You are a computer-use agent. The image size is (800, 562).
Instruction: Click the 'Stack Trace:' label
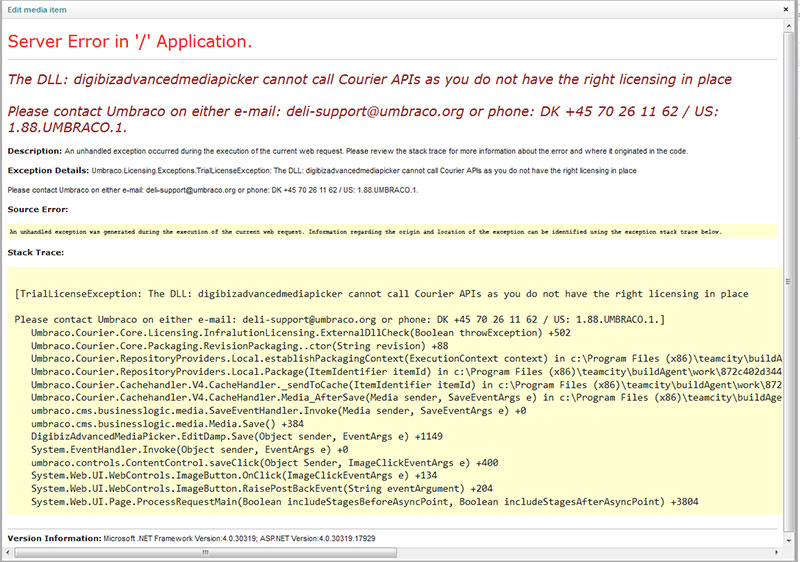36,252
